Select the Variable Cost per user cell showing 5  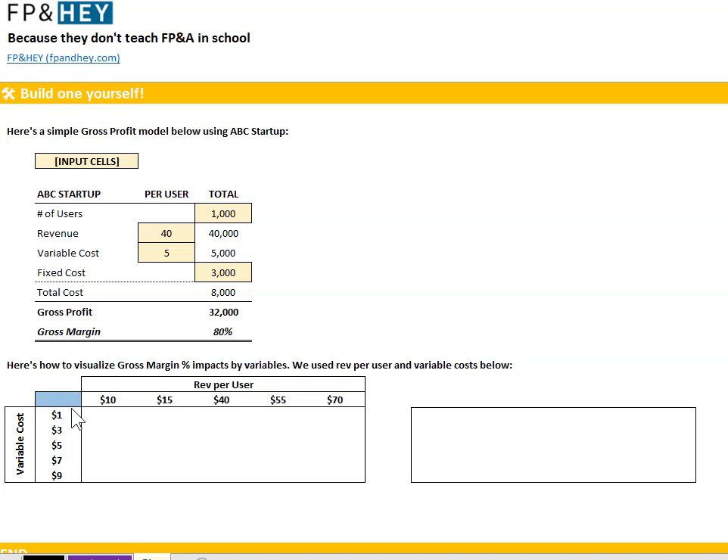[166, 252]
